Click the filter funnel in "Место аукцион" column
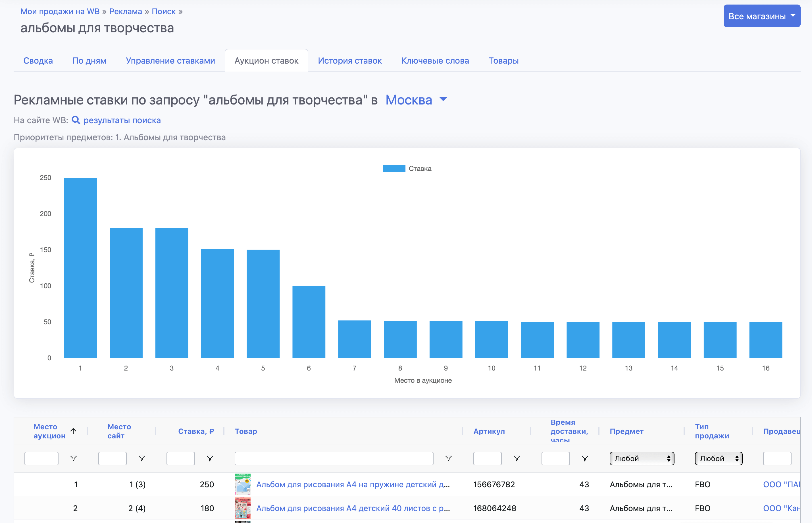 click(73, 458)
